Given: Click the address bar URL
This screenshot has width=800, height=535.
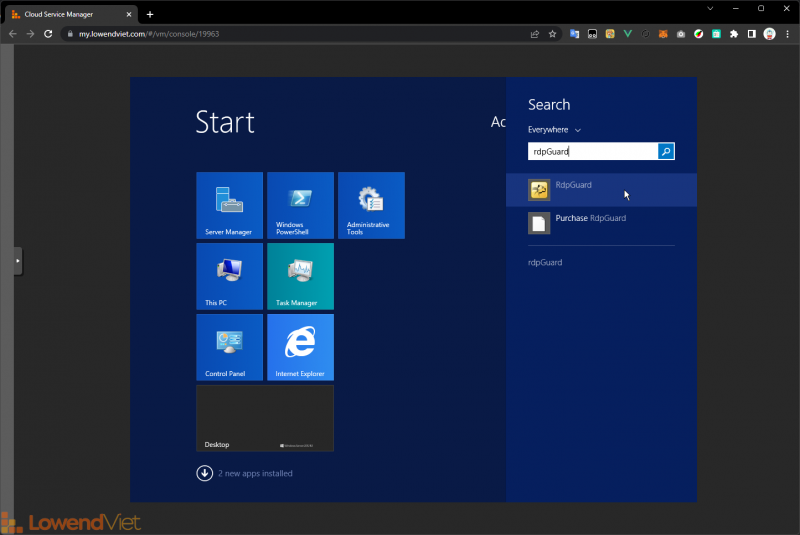Looking at the screenshot, I should tap(149, 34).
